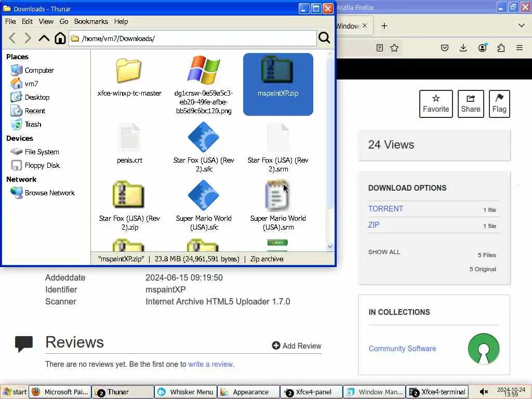Click the muted volume icon in tray

tap(484, 392)
